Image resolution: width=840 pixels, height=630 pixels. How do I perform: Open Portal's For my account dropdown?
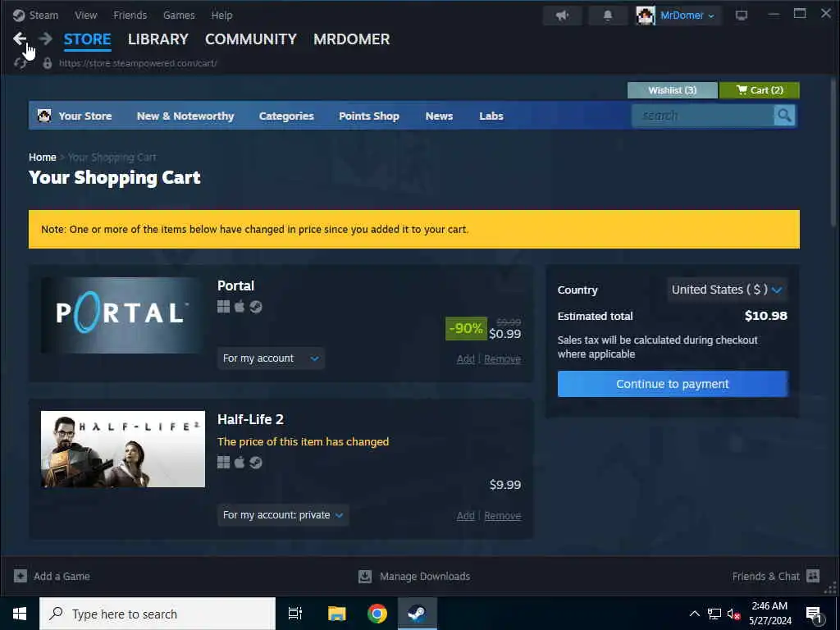click(271, 358)
